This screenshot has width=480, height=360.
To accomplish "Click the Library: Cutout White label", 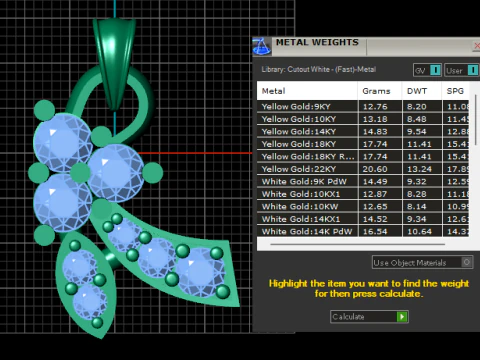I will pos(319,70).
